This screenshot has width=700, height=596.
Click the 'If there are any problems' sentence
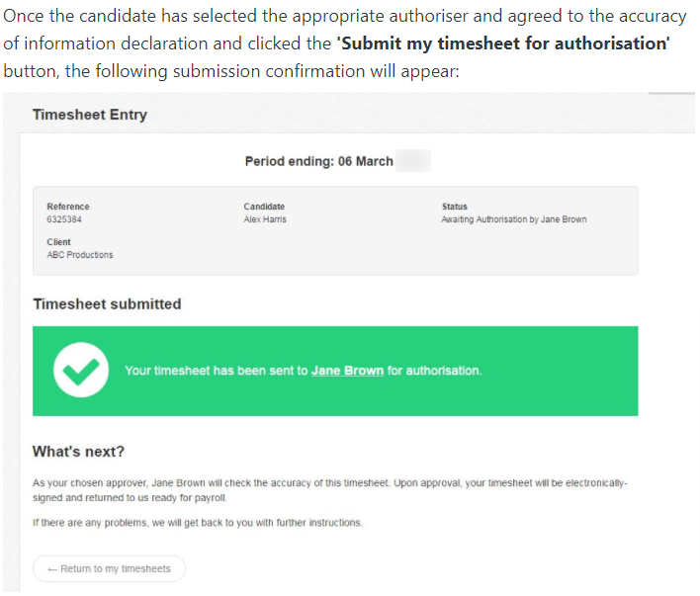[198, 523]
